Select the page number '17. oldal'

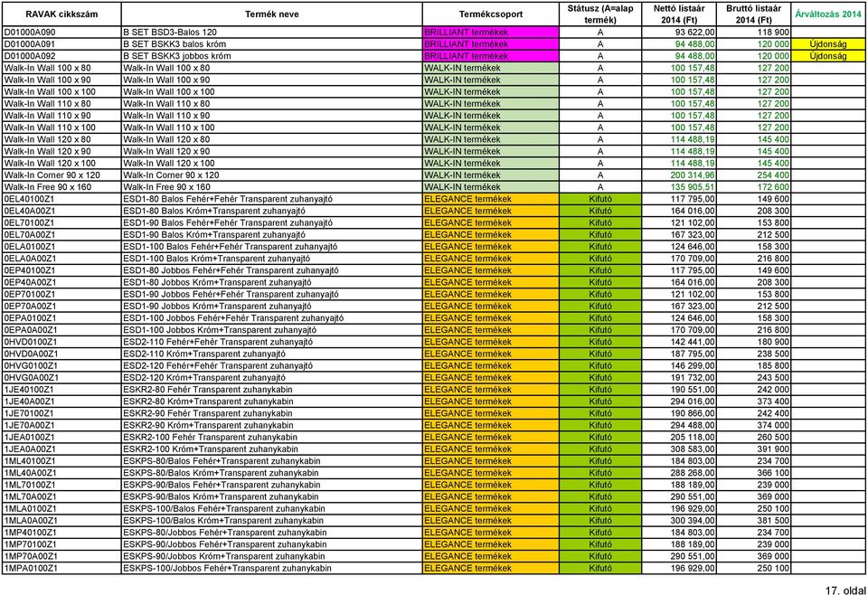(845, 590)
